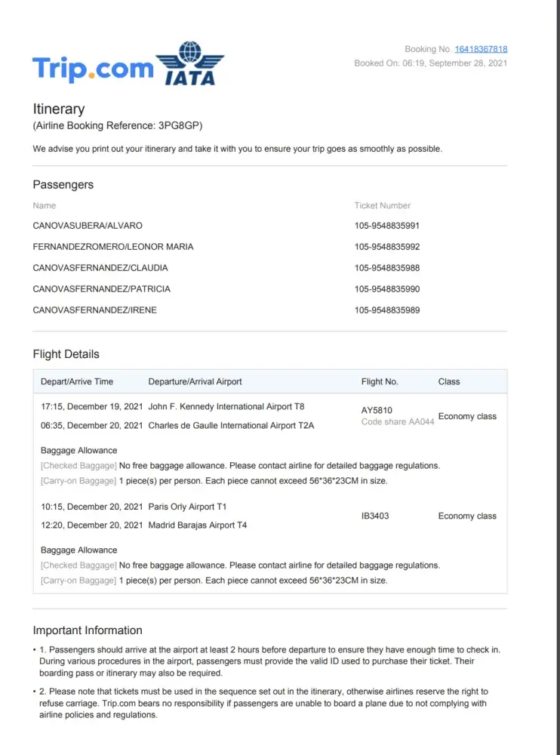
Task: Click flight number IB3403
Action: [x=376, y=516]
